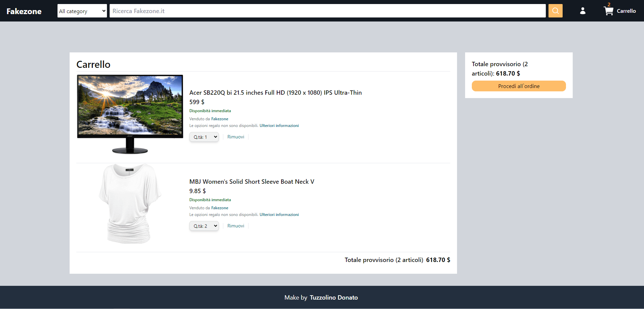Open the MBJ Women's Boat Neck title
The image size is (644, 309).
[x=252, y=181]
